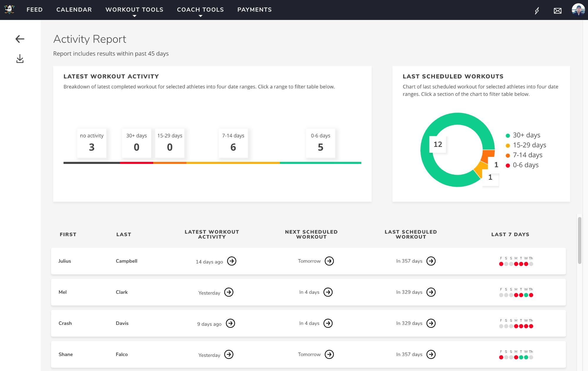588x371 pixels.
Task: Click the green 30+ days donut segment
Action: pyautogui.click(x=457, y=119)
